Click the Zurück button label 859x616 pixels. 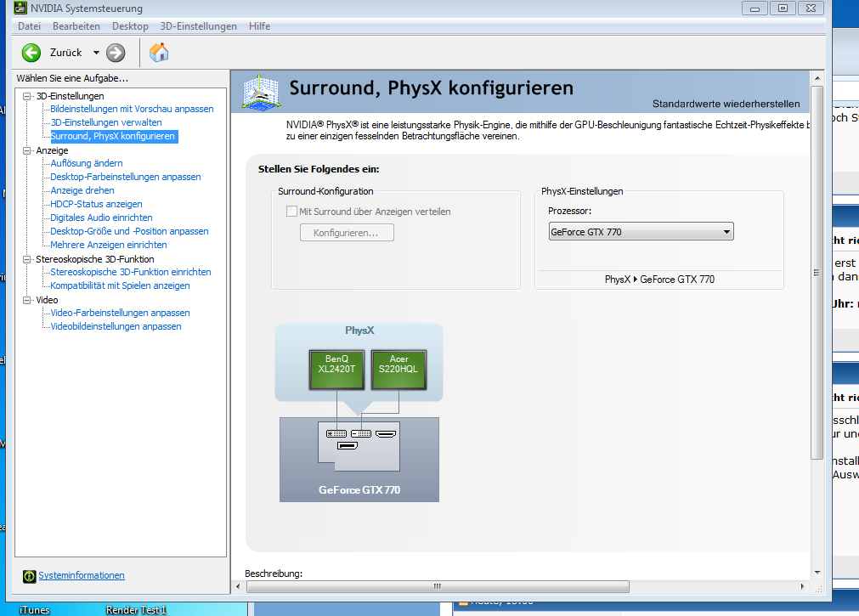[65, 53]
